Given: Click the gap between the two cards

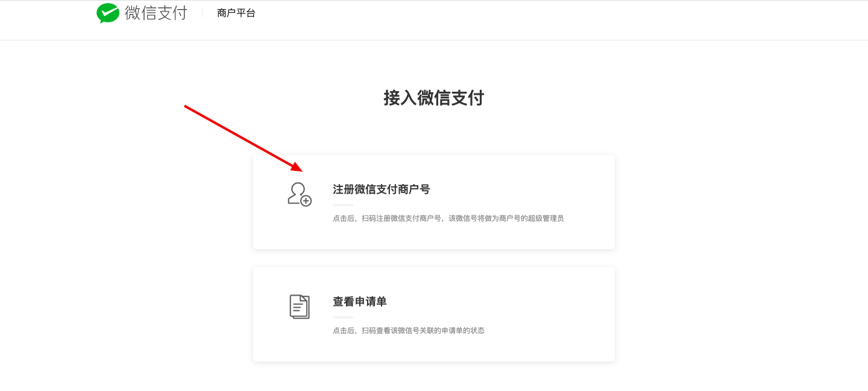Looking at the screenshot, I should 434,258.
